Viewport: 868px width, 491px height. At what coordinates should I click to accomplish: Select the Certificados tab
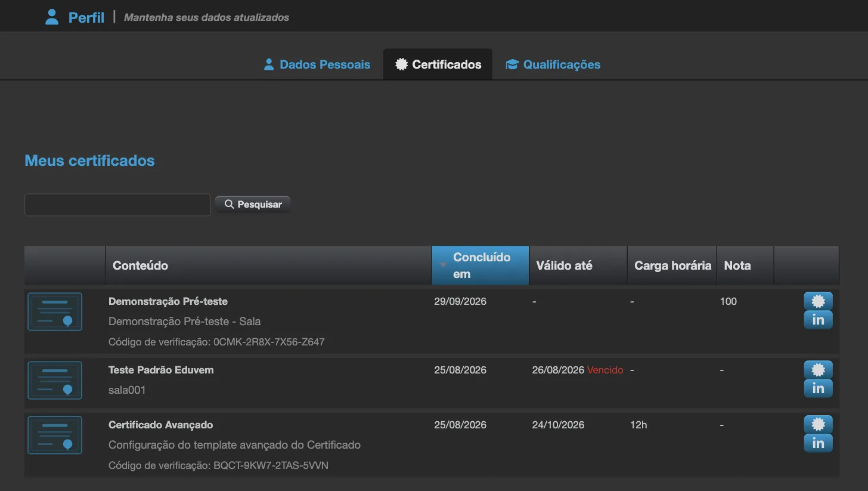[438, 64]
